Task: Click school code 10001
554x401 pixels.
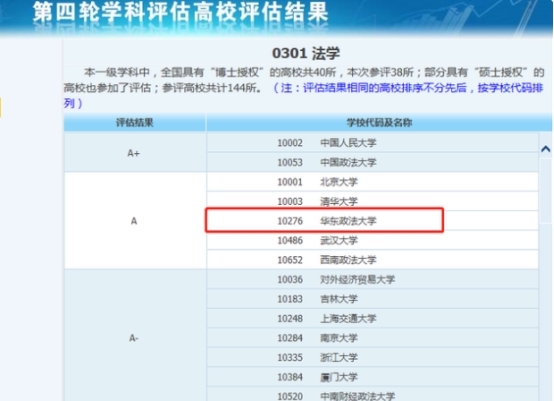Action: [x=290, y=182]
